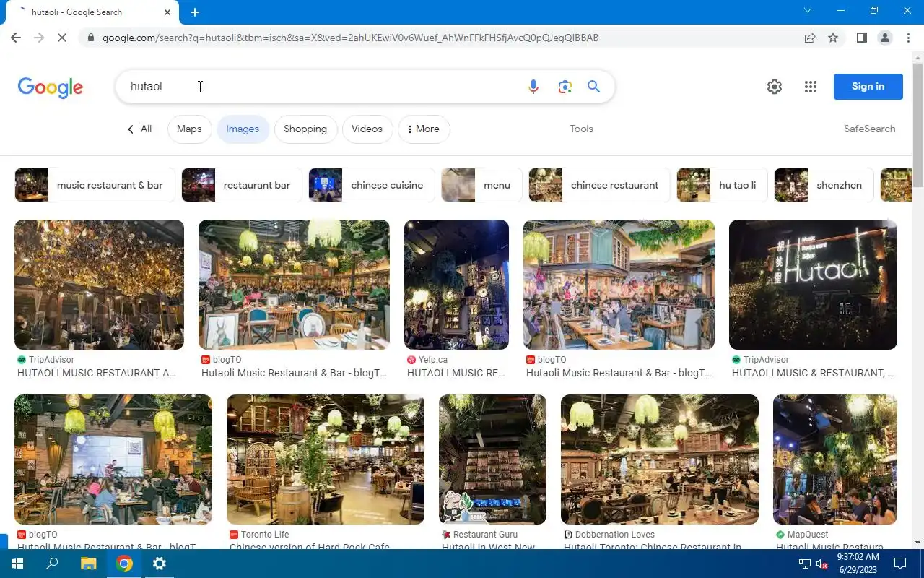Open Google Lens image search icon
The height and width of the screenshot is (578, 924).
pyautogui.click(x=565, y=87)
